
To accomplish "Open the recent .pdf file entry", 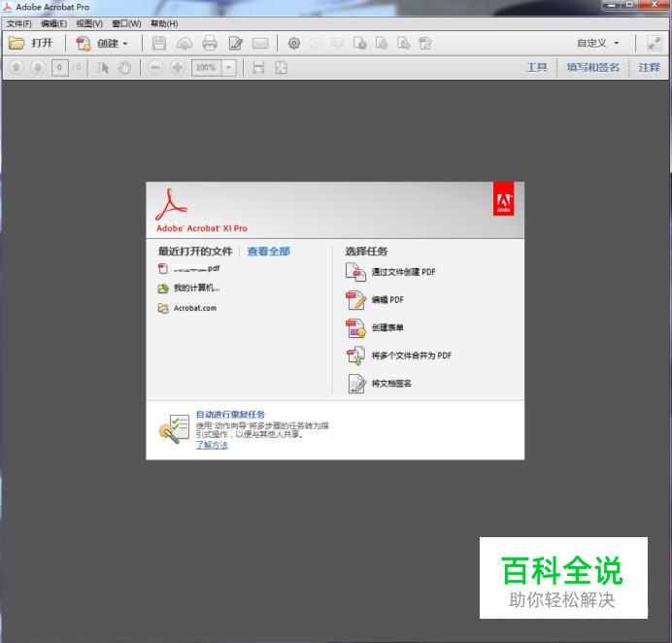I will click(189, 269).
